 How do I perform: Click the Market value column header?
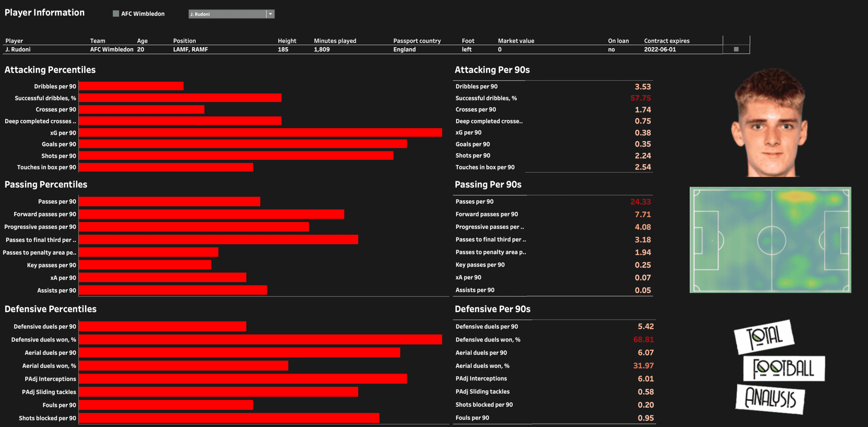point(516,41)
